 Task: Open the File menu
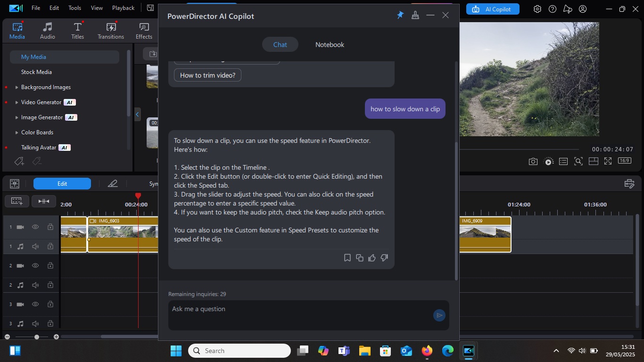(36, 8)
